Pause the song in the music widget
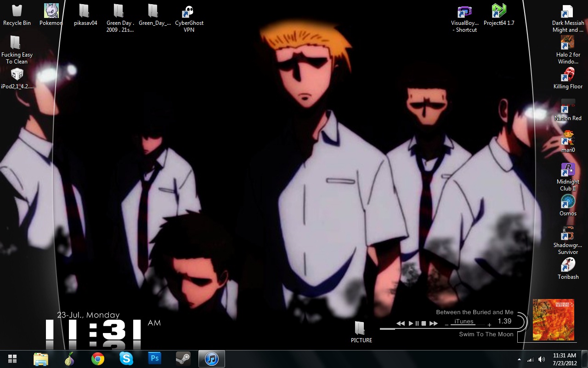Screen dimensions: 588x368 417,323
